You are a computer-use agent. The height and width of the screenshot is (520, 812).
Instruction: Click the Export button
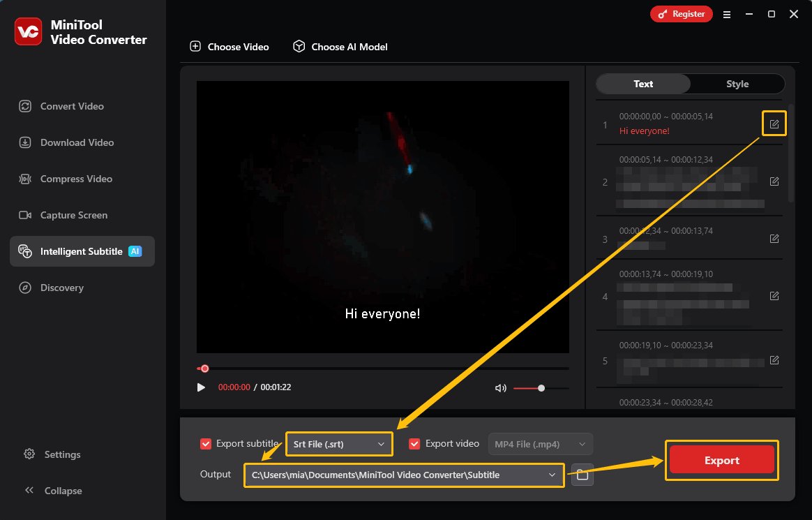(x=721, y=460)
